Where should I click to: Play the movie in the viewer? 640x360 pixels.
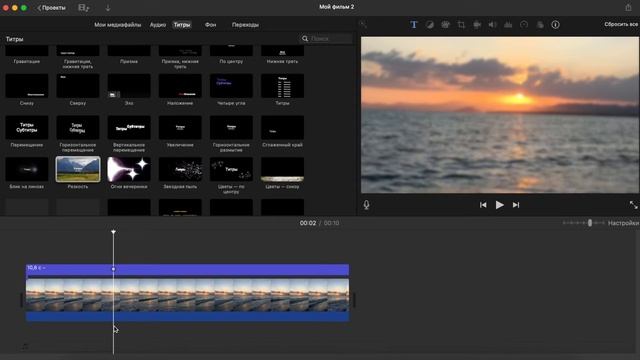click(x=499, y=205)
